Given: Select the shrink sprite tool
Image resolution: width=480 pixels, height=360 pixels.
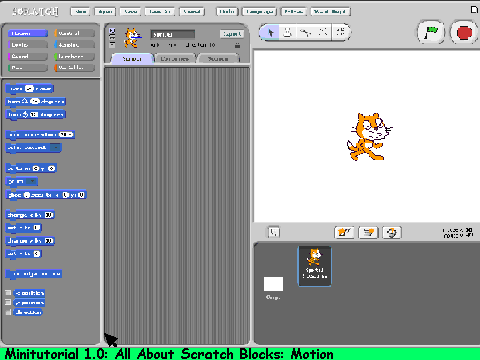Looking at the screenshot, I should (340, 32).
